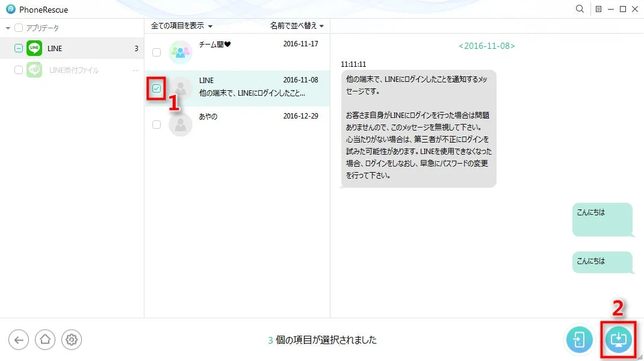Click the 2016-11-08 date link
This screenshot has width=644, height=361.
point(486,45)
